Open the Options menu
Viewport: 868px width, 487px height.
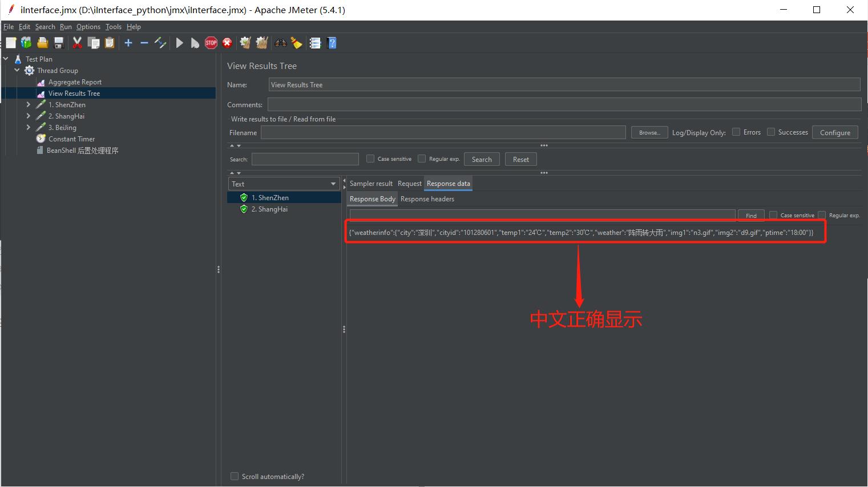click(88, 27)
